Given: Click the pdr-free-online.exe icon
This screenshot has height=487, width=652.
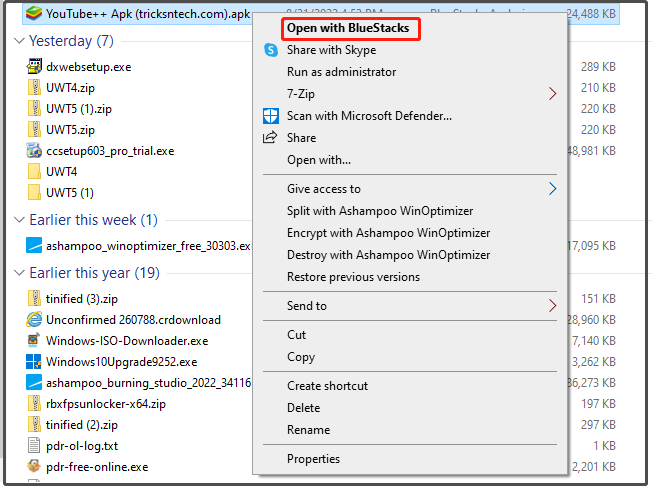Looking at the screenshot, I should (x=34, y=466).
